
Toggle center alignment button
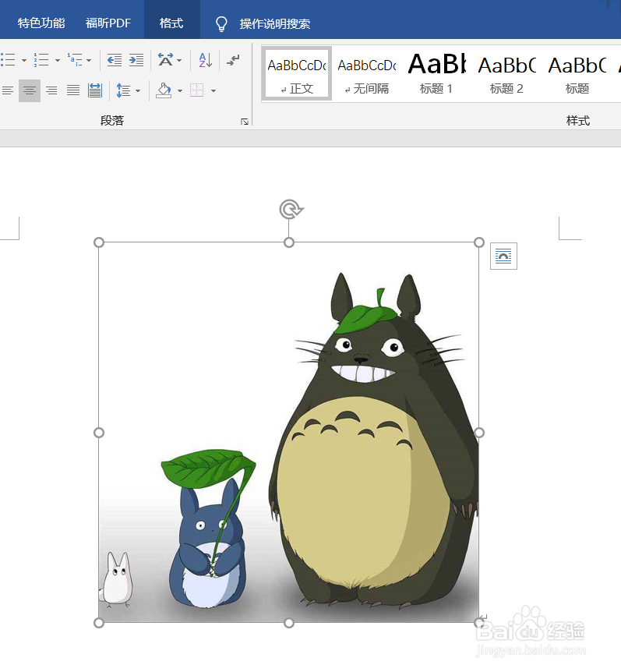coord(30,90)
